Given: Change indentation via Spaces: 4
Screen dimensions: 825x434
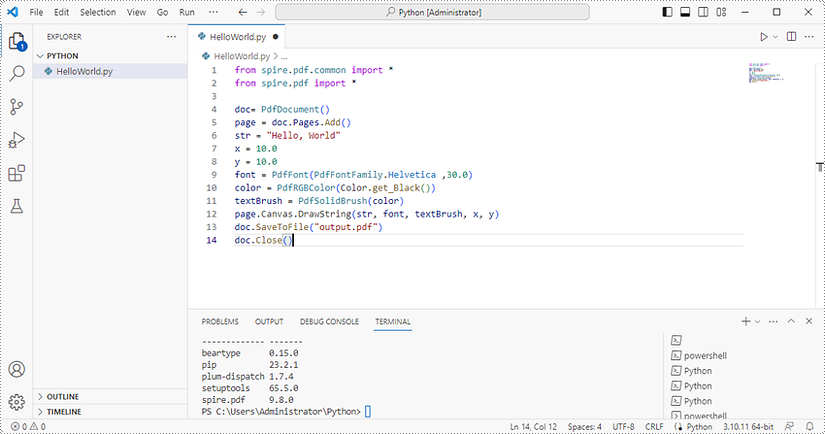Looking at the screenshot, I should (x=585, y=427).
